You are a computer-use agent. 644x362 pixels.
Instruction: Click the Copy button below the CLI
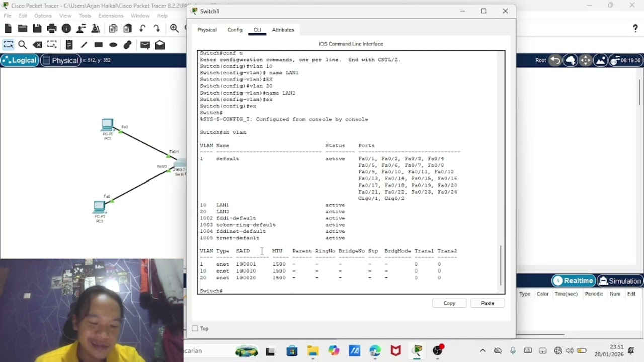[x=449, y=303]
